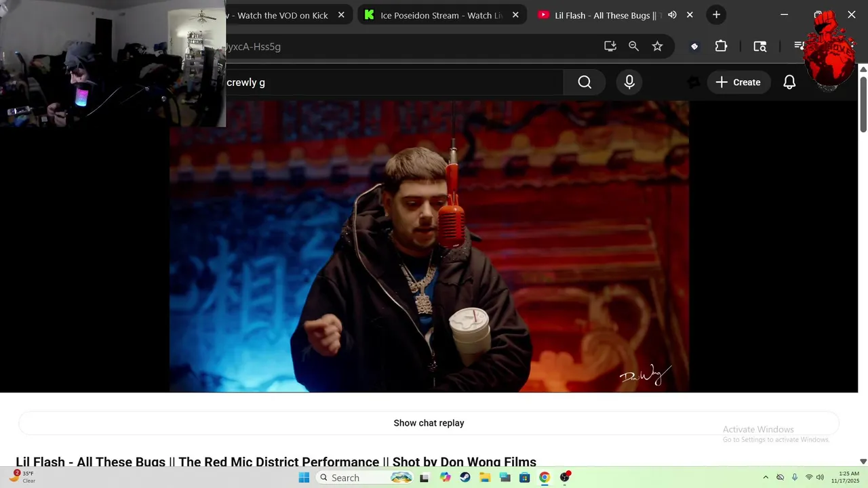The height and width of the screenshot is (488, 868).
Task: Close the Watch the VOD on Kick tab
Action: click(x=341, y=15)
